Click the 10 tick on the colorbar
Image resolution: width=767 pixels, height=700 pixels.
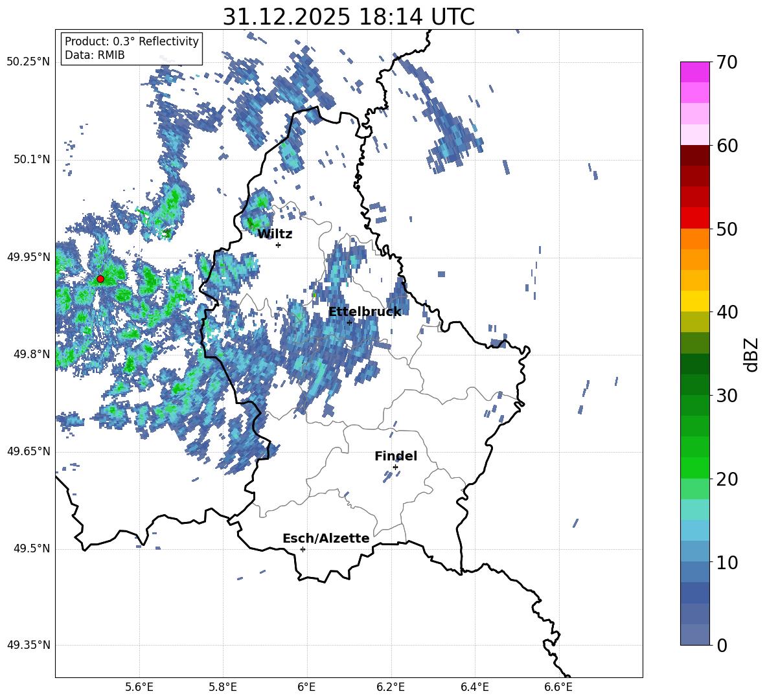[x=727, y=562]
